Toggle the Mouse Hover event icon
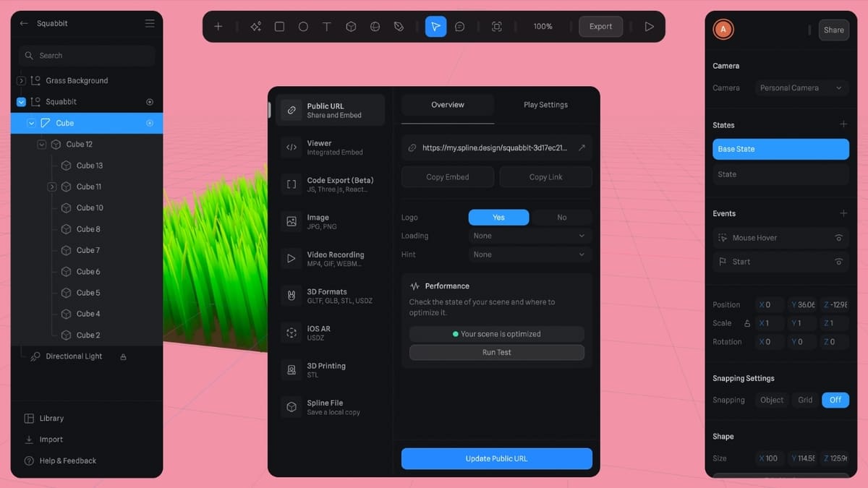The height and width of the screenshot is (488, 868). point(838,238)
